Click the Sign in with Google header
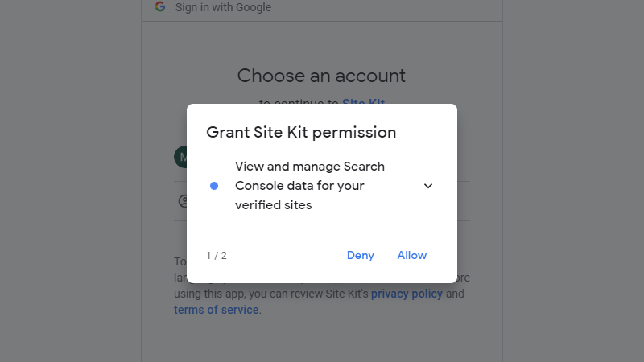Viewport: 644px width, 362px height. 224,7
